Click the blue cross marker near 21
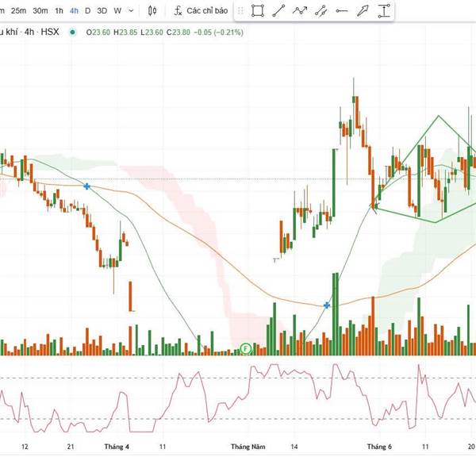 [86, 186]
